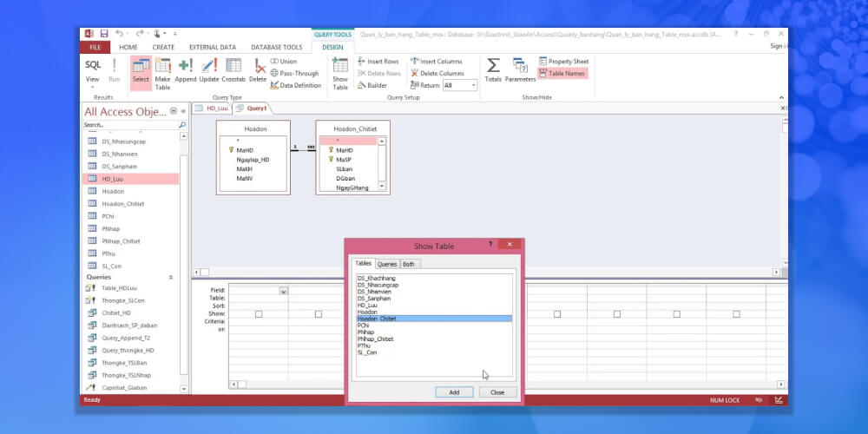Image resolution: width=868 pixels, height=434 pixels.
Task: Open the FILE tab
Action: click(x=95, y=47)
